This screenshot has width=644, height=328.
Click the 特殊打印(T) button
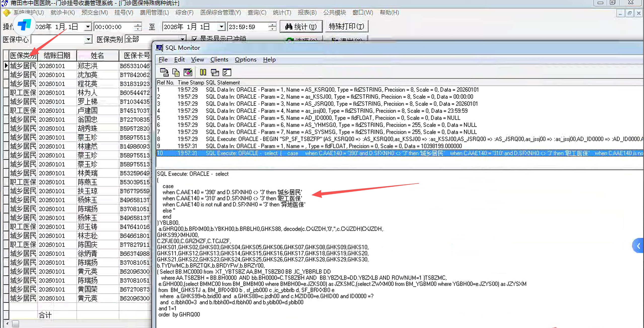pyautogui.click(x=347, y=26)
